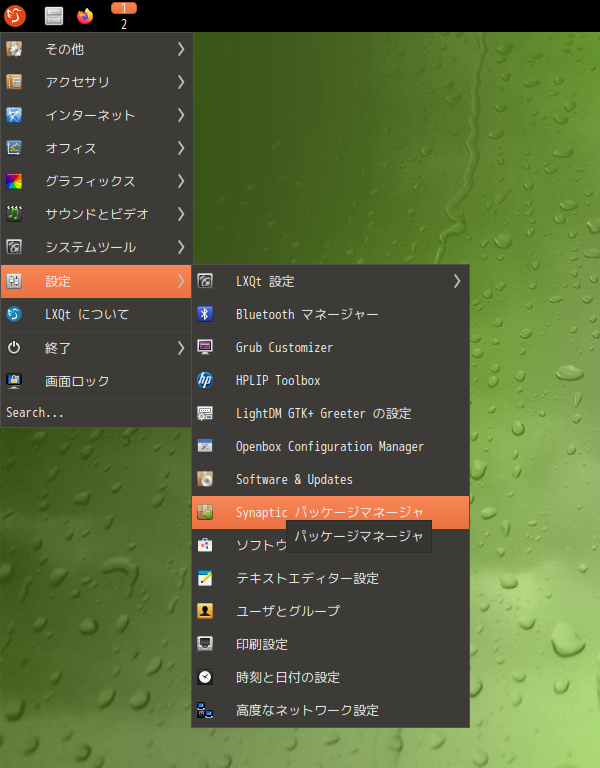This screenshot has height=768, width=600.
Task: Click the LXQt 設定 submenu icon
Action: point(205,281)
